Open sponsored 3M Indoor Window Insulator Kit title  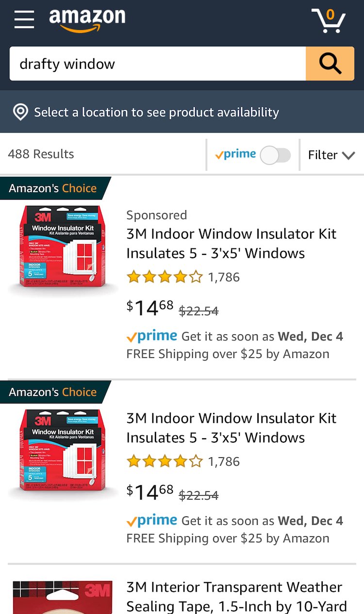pos(231,243)
